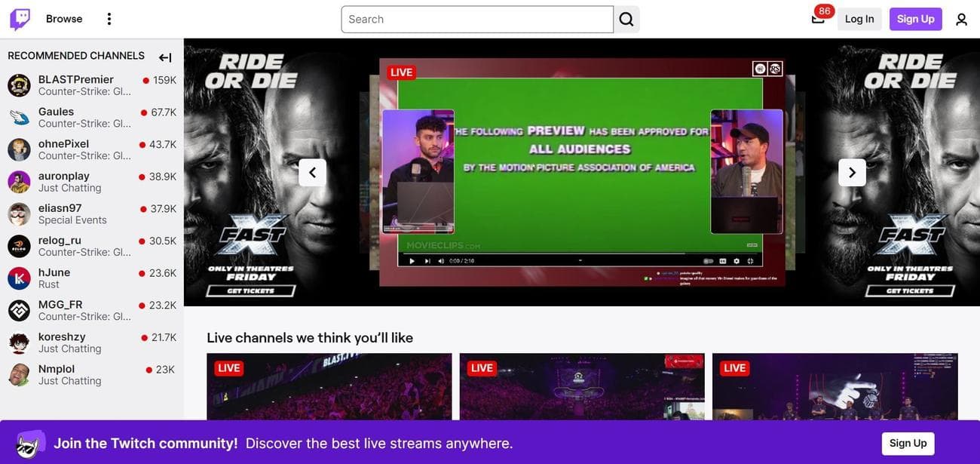Enter fullscreen in the video player
The height and width of the screenshot is (464, 980).
pyautogui.click(x=751, y=261)
